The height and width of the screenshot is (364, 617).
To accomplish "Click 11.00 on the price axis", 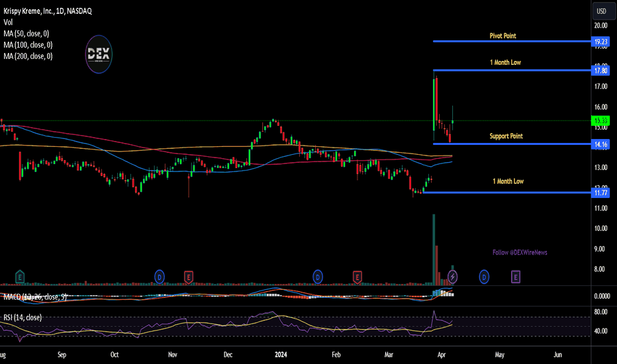I will point(600,208).
